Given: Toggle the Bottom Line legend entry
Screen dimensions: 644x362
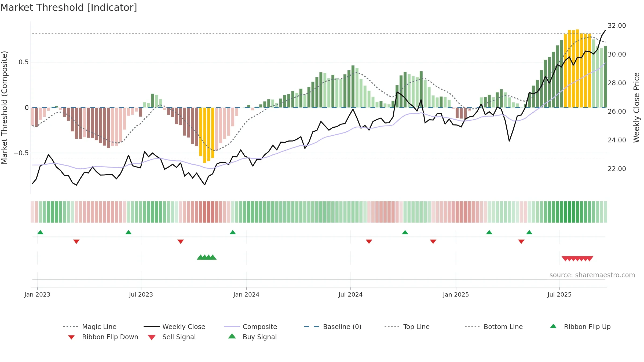Looking at the screenshot, I should (494, 327).
